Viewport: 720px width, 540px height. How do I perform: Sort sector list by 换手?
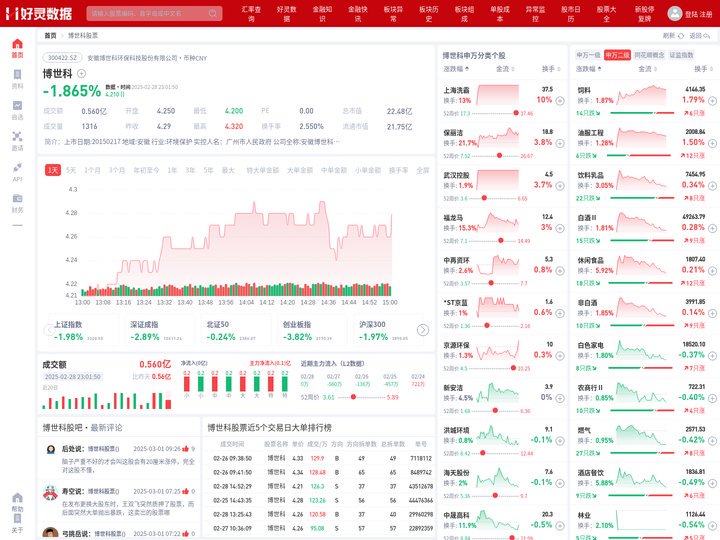tap(703, 69)
